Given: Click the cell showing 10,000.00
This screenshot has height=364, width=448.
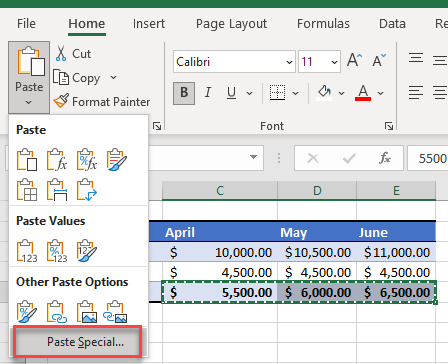Looking at the screenshot, I should (x=220, y=252).
